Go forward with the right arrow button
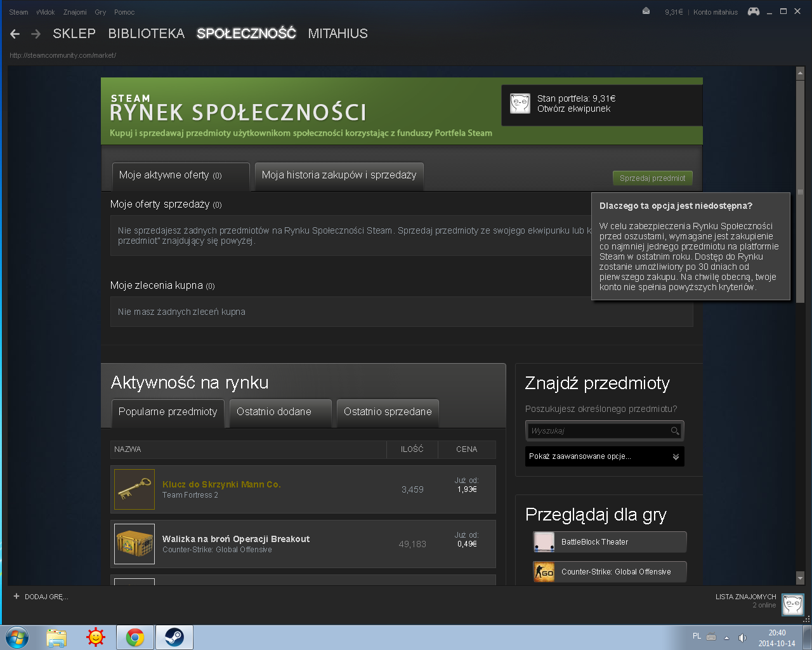This screenshot has width=812, height=650. 36,34
